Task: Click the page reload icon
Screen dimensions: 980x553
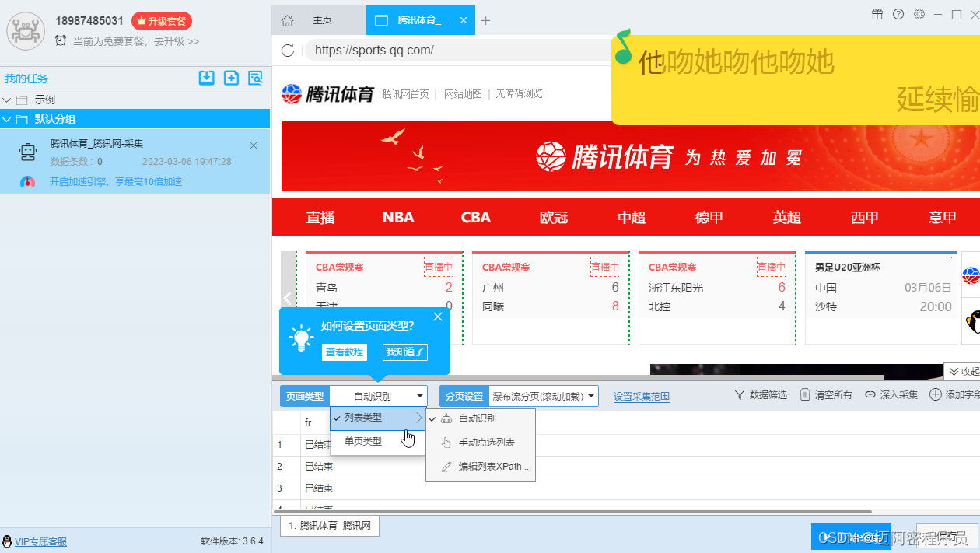Action: pos(288,51)
